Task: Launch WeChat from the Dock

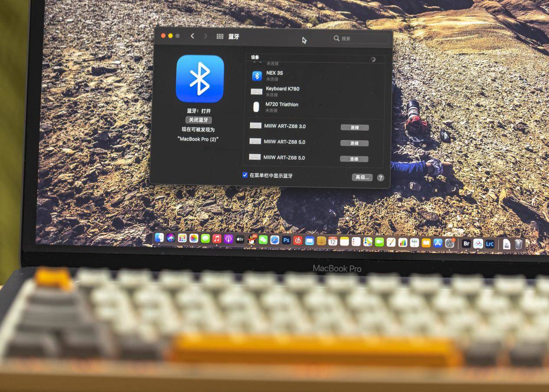Action: point(263,240)
